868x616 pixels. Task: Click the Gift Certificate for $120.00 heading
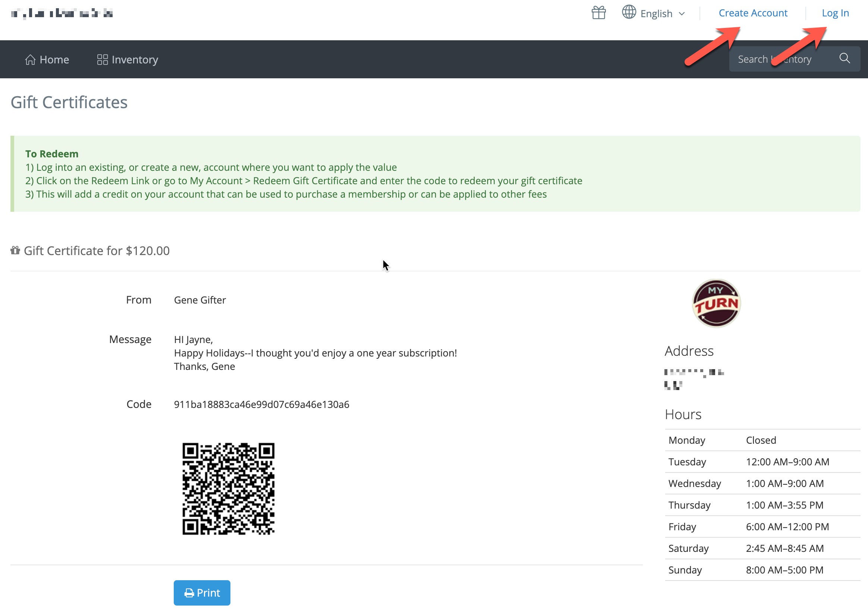(x=96, y=251)
